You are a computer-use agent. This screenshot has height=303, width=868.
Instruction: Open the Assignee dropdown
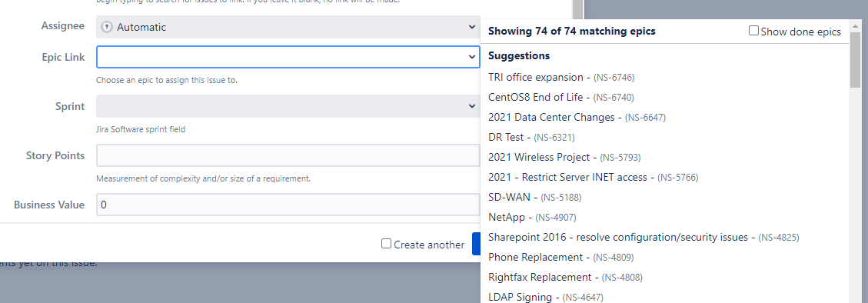288,27
